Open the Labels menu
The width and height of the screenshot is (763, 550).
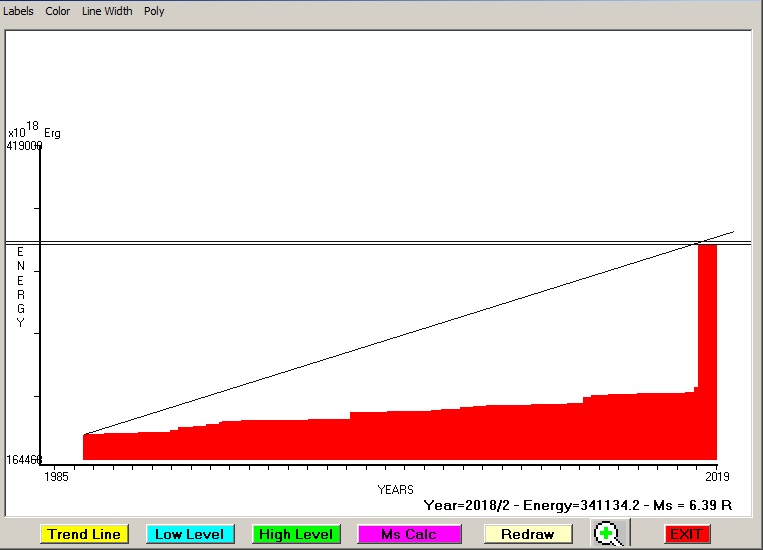click(18, 11)
